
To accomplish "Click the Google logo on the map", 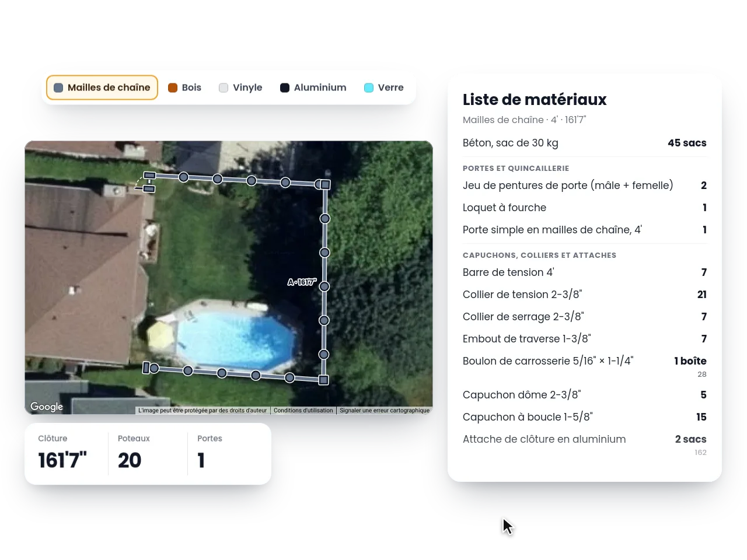I will (47, 407).
